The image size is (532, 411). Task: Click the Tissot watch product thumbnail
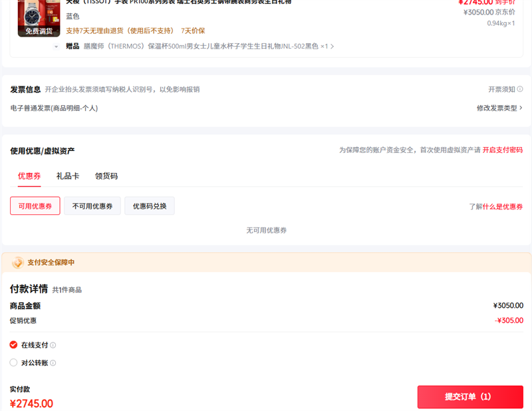[39, 12]
